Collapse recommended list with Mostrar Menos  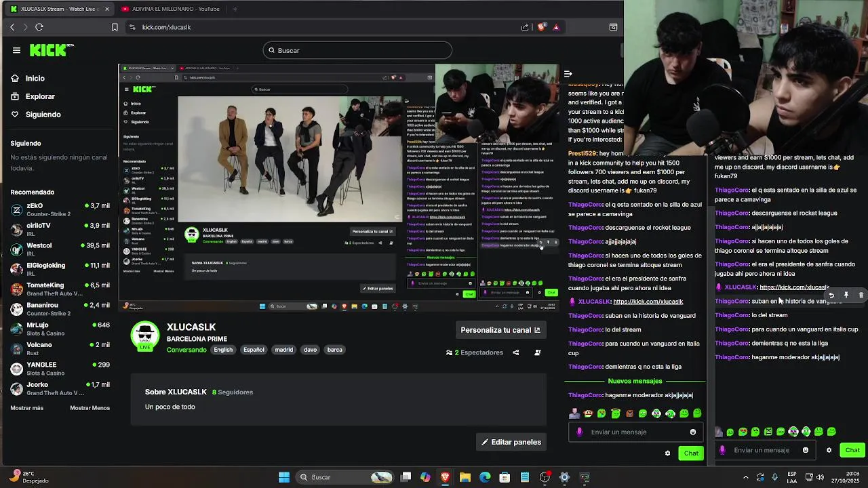click(90, 408)
